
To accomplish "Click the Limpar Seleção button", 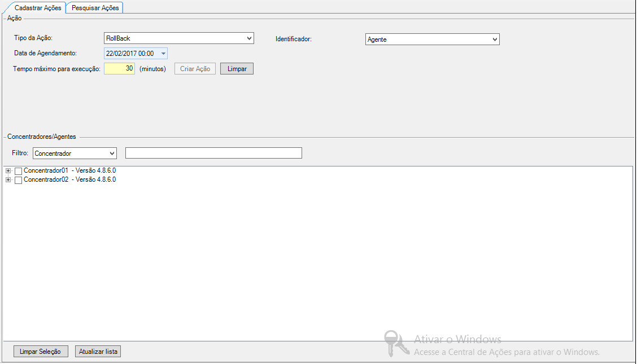I will pos(41,352).
